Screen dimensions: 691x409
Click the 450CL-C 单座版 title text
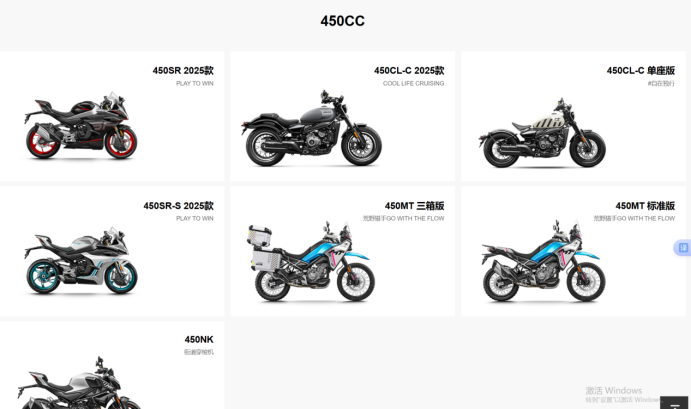[x=641, y=71]
